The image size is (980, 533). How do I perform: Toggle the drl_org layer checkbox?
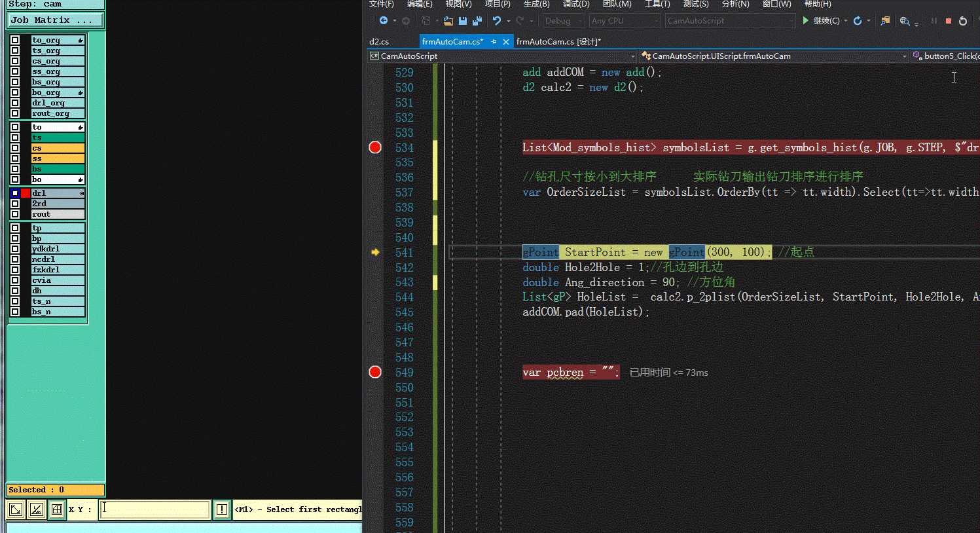pos(15,103)
